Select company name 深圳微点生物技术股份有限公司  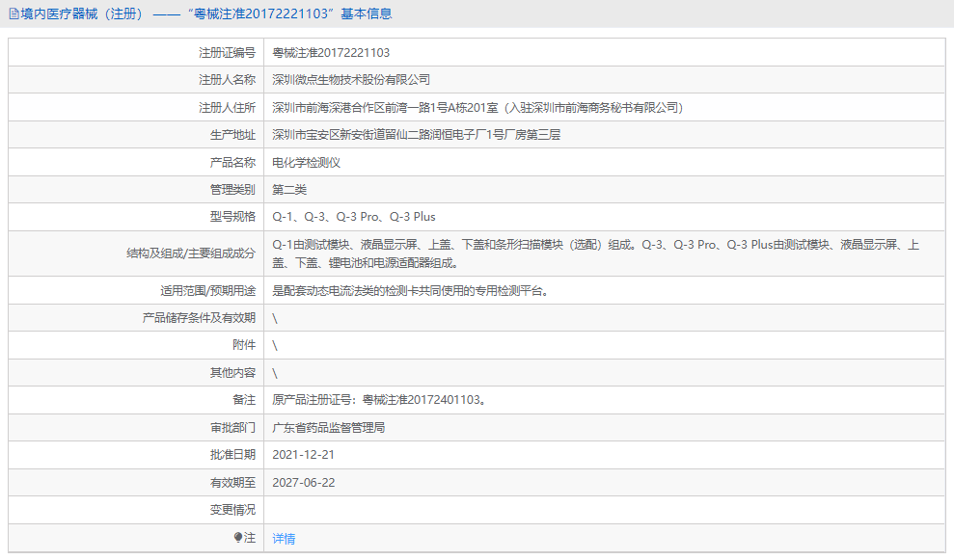point(351,80)
